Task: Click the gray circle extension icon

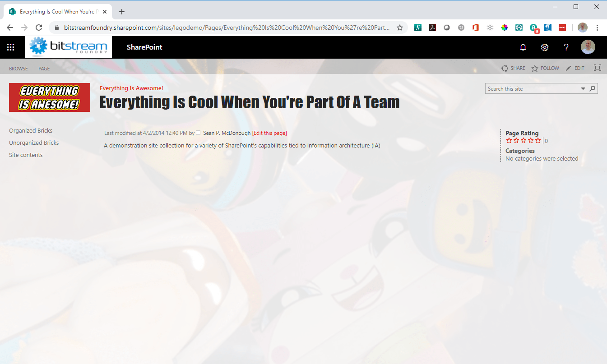Action: (x=447, y=28)
